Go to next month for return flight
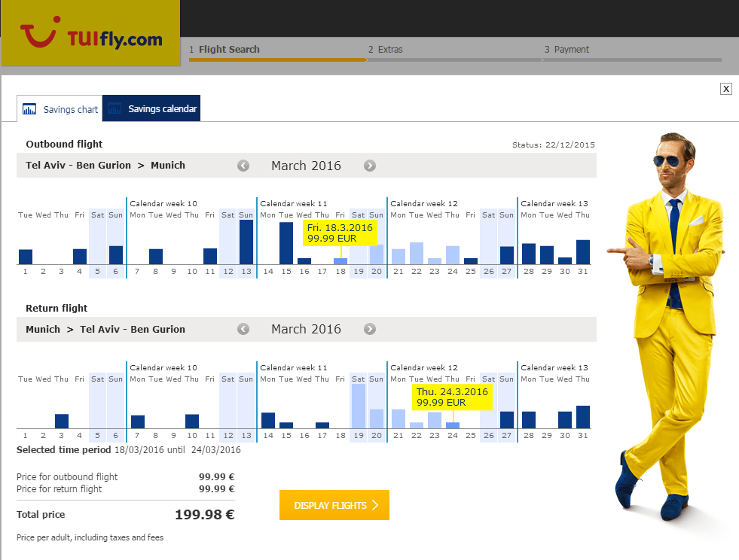The image size is (739, 560). click(369, 329)
